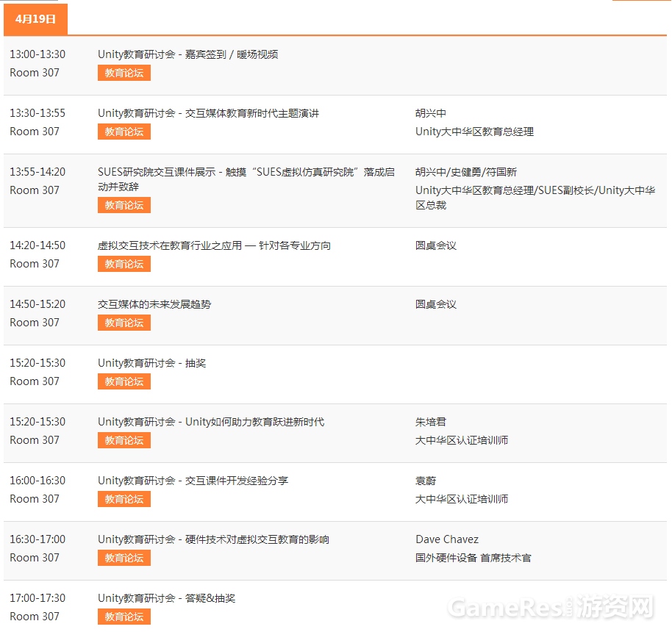
Task: Click 教育论坛 tag in the 16:00-16:30 row
Action: tap(124, 499)
